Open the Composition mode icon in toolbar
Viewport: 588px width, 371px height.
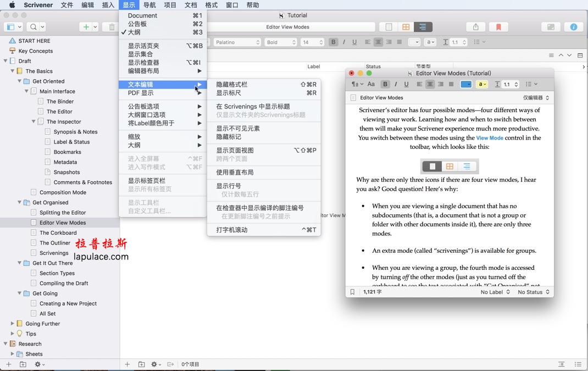tap(551, 27)
